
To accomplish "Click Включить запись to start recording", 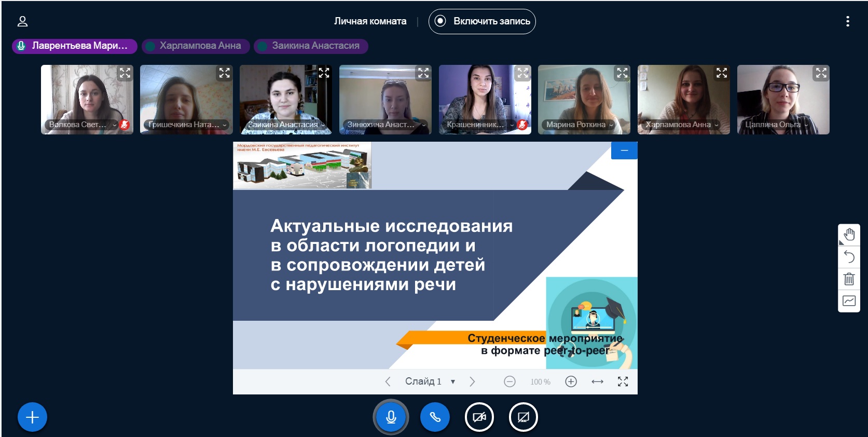I will pos(482,21).
